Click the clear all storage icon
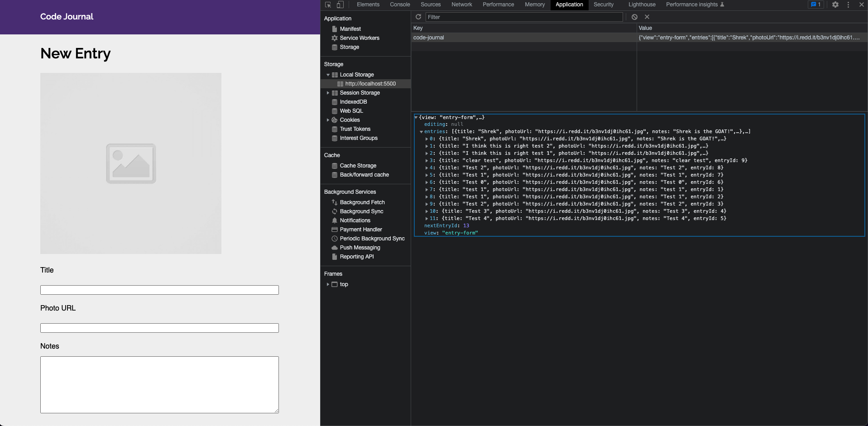The height and width of the screenshot is (426, 868). tap(634, 17)
